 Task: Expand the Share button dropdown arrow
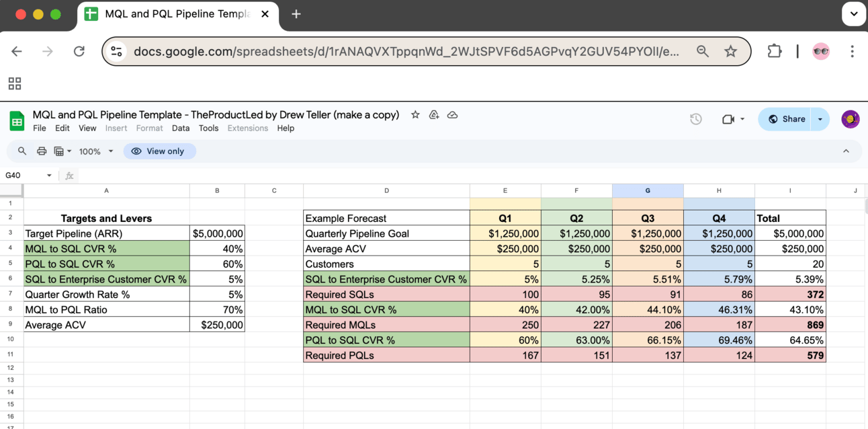pyautogui.click(x=820, y=119)
